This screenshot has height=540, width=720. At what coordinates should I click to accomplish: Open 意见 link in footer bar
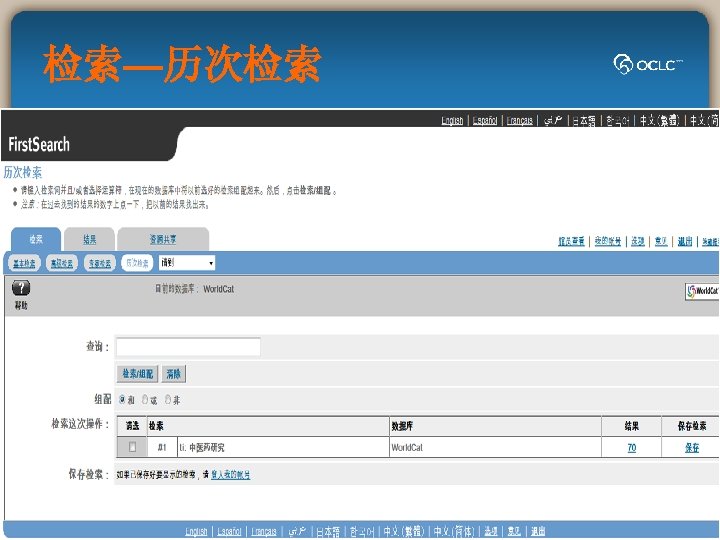pos(514,531)
